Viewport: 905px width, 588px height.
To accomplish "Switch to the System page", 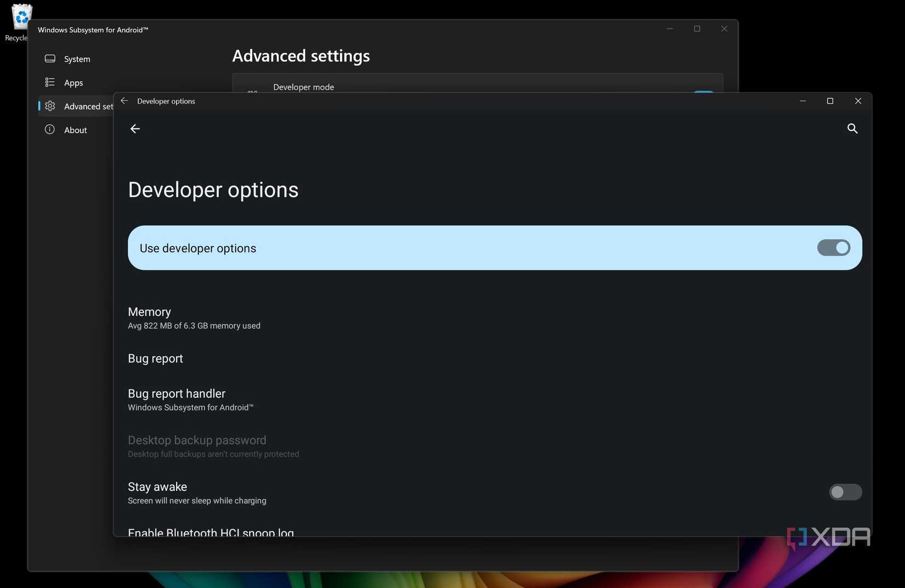I will pyautogui.click(x=76, y=59).
